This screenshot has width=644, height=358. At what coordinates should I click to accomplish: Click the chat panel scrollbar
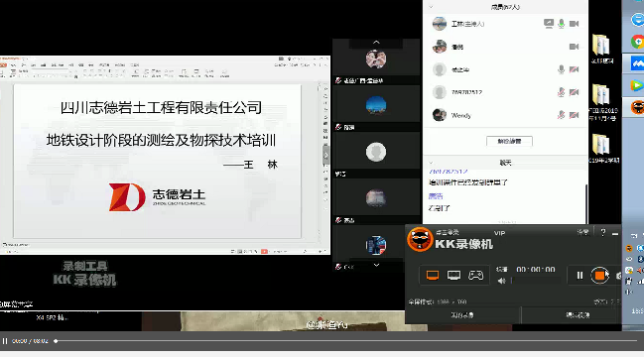pos(586,203)
